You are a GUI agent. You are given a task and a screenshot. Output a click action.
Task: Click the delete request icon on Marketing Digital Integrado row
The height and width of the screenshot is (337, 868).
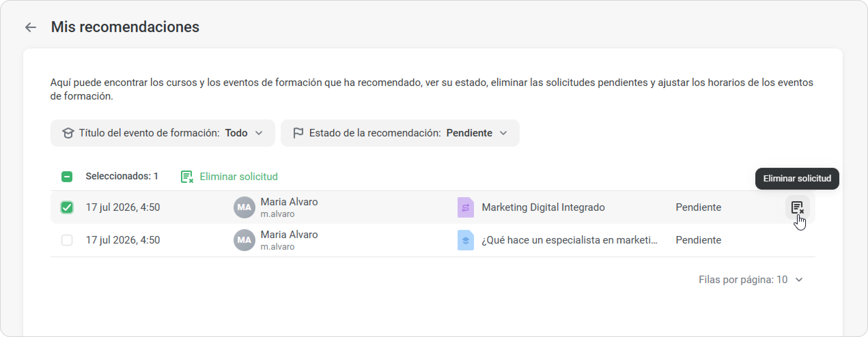pyautogui.click(x=797, y=207)
